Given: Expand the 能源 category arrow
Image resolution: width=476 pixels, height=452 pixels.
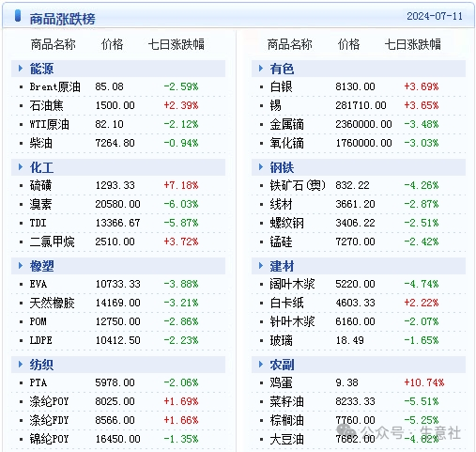Looking at the screenshot, I should coord(21,69).
